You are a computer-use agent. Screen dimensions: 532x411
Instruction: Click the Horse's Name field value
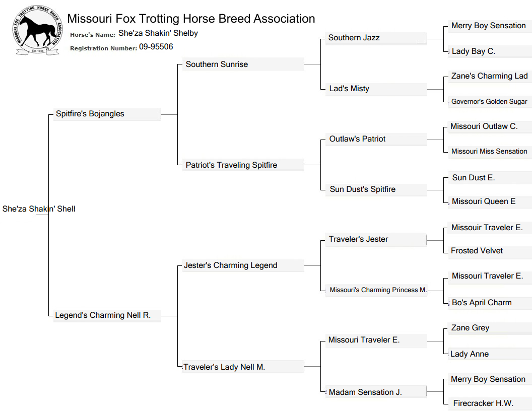coord(158,33)
